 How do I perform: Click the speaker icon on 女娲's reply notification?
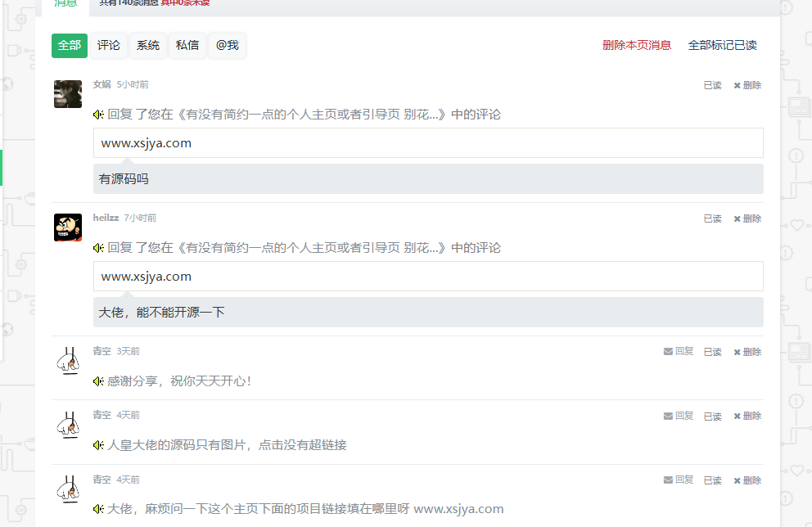point(99,114)
